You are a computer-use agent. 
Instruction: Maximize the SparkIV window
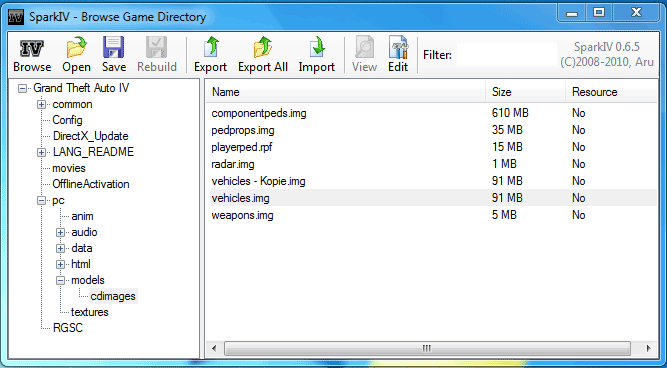pyautogui.click(x=599, y=14)
